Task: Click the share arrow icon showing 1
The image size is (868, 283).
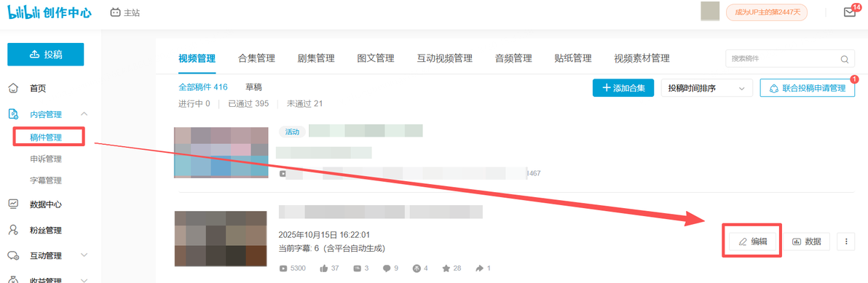Action: pos(479,268)
